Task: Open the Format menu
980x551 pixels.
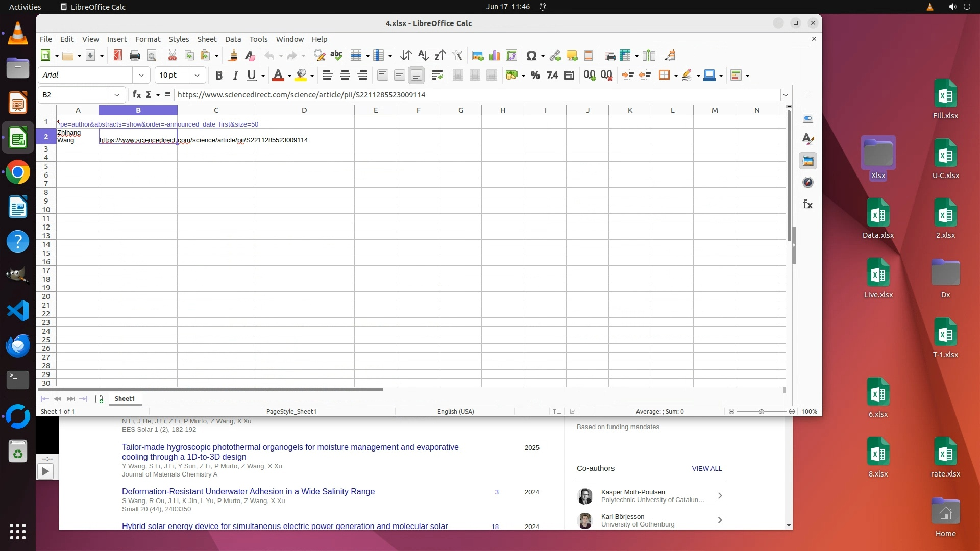Action: [x=148, y=39]
